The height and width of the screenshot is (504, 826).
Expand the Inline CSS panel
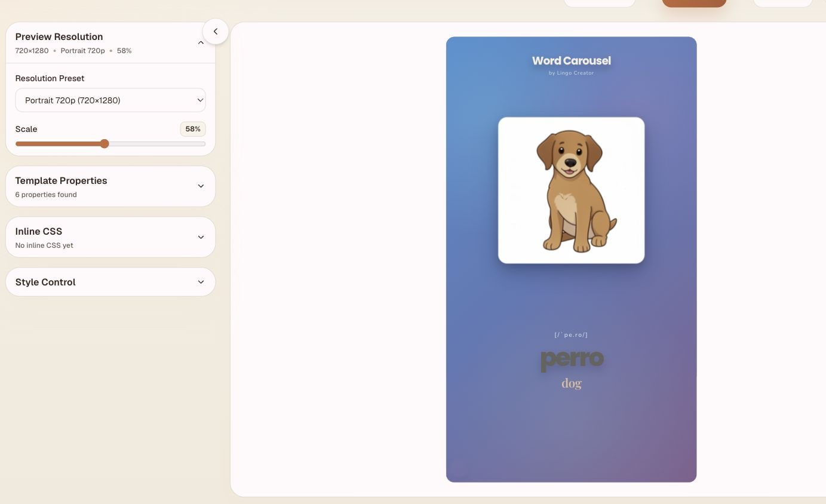pos(110,237)
